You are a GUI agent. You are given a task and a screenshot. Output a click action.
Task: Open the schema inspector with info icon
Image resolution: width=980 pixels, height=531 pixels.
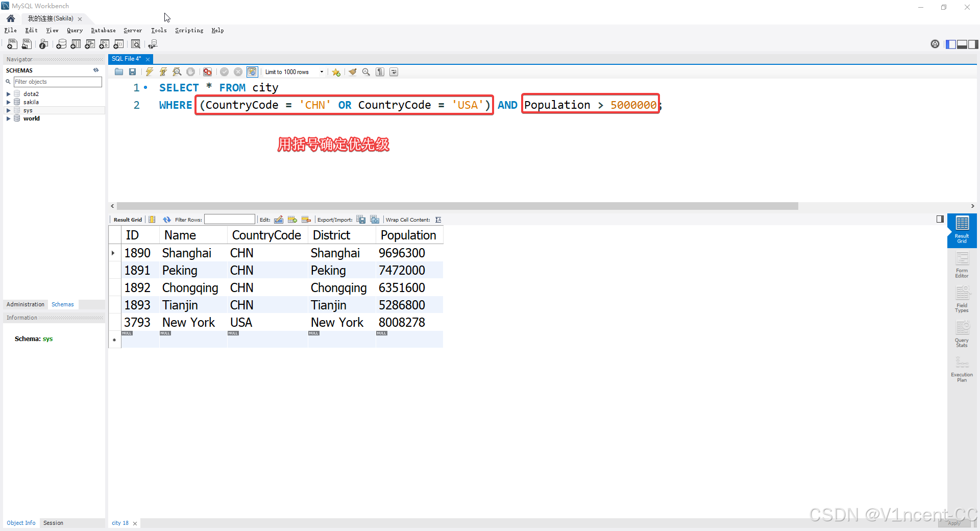point(44,44)
